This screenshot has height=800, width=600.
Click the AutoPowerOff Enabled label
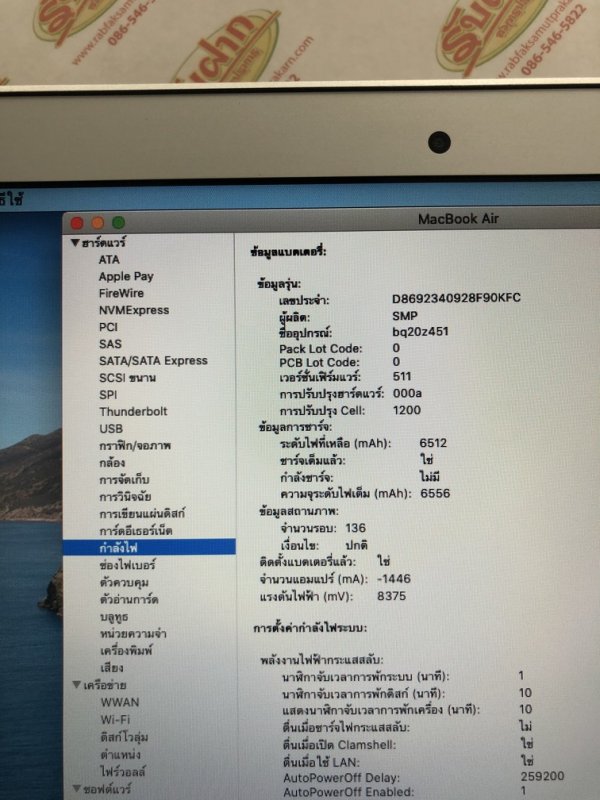click(x=348, y=792)
